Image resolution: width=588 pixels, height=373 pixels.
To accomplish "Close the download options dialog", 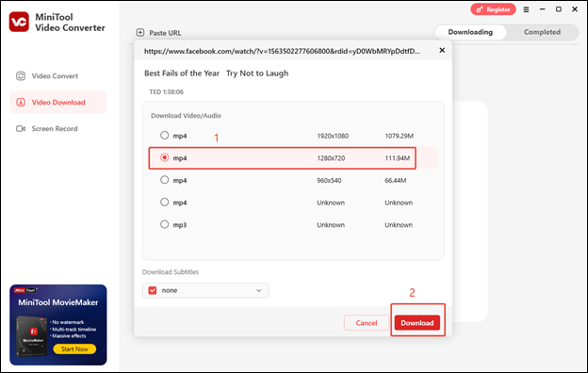I will [x=442, y=50].
